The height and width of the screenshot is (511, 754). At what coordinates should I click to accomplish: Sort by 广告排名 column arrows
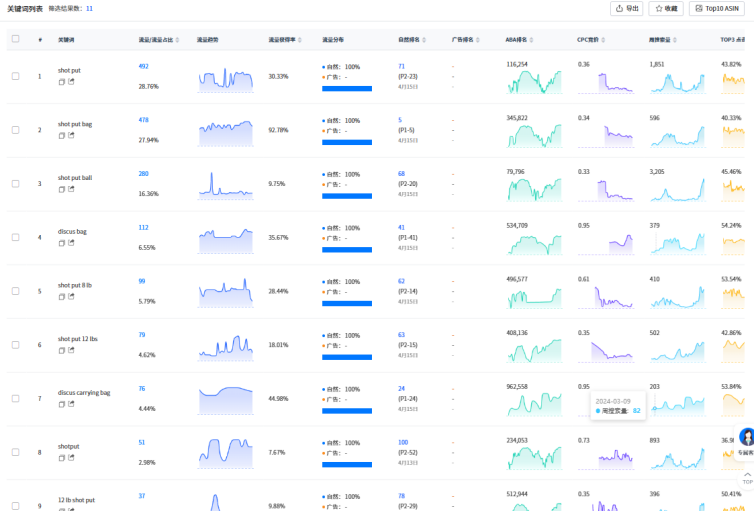[478, 40]
